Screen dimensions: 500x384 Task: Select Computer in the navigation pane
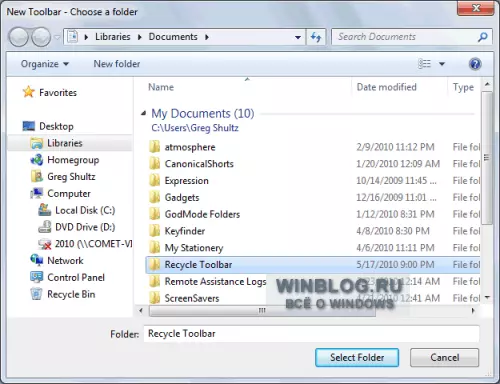(x=60, y=193)
